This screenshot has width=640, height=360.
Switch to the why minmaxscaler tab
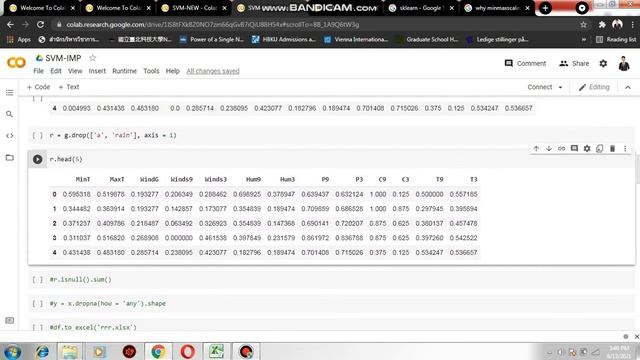click(496, 8)
